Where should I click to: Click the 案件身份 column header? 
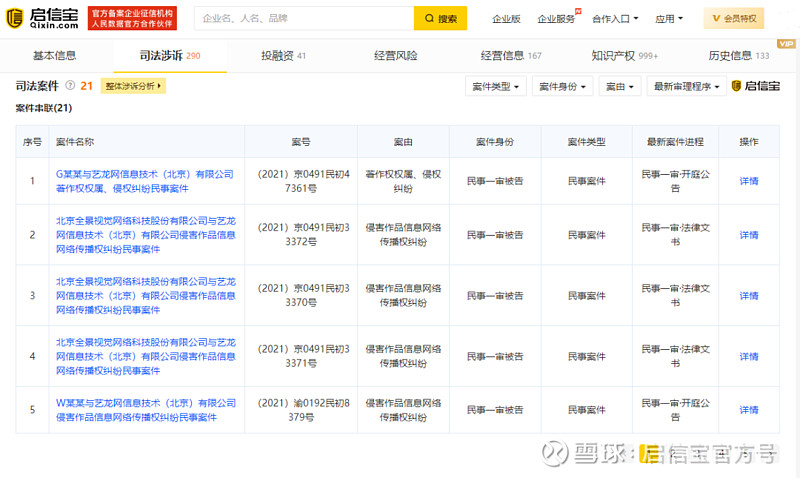click(x=495, y=142)
